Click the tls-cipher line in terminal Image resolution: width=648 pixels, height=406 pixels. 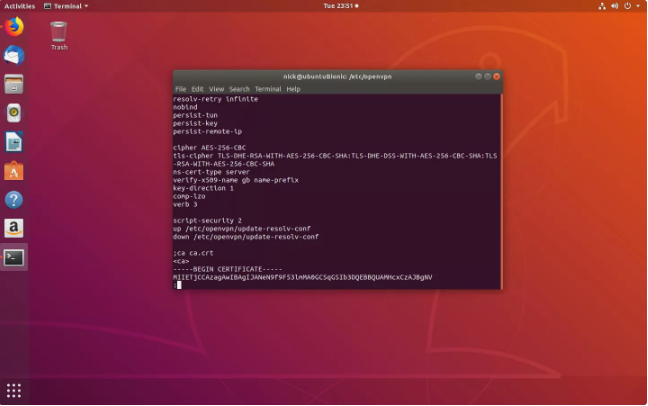pos(335,160)
